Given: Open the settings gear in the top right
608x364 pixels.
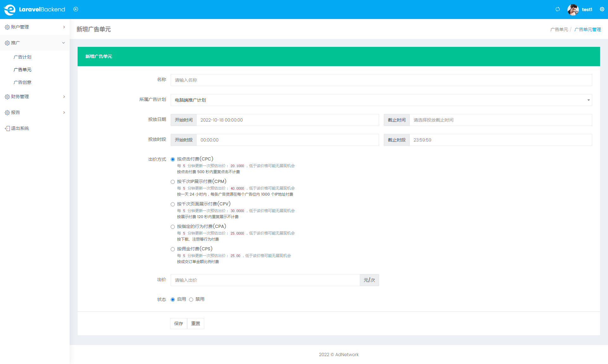Looking at the screenshot, I should (602, 9).
